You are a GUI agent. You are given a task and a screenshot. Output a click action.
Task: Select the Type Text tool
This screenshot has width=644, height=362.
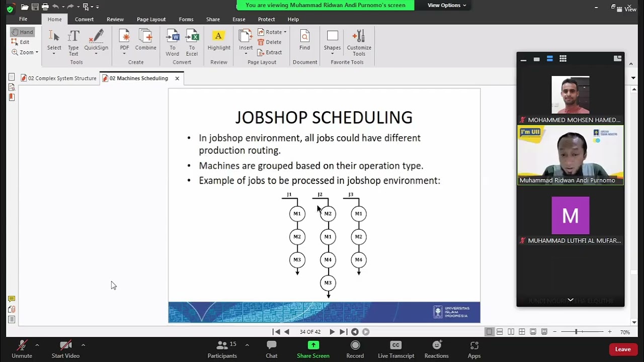[x=73, y=42]
